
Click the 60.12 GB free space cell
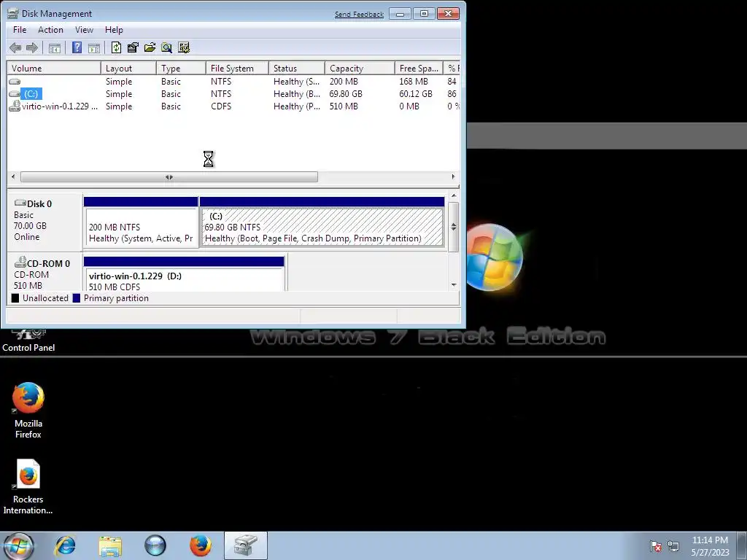tap(415, 94)
